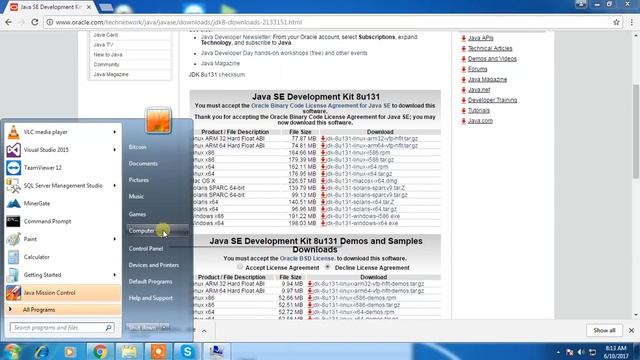Open Java Magazine in left navigation
This screenshot has height=360, width=640.
(111, 74)
